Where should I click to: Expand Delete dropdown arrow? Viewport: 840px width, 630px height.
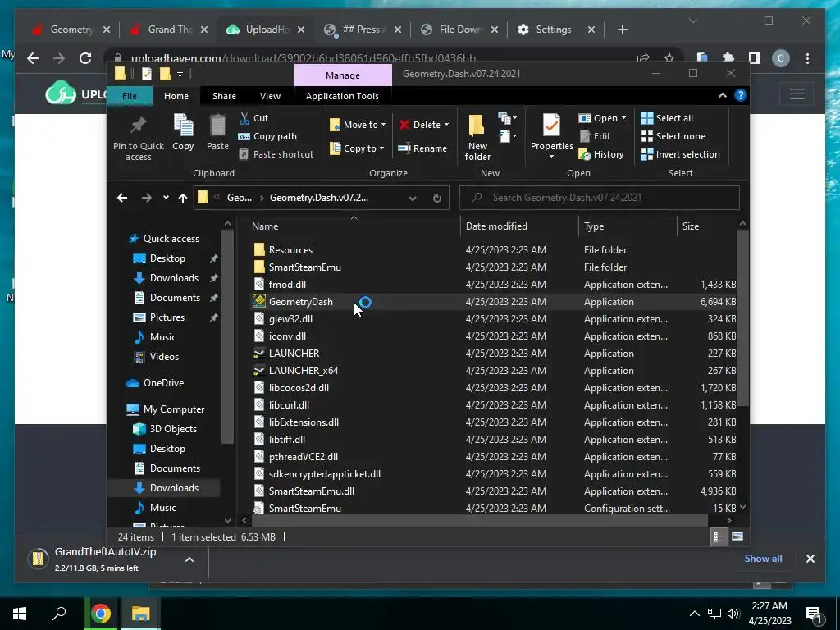point(446,125)
